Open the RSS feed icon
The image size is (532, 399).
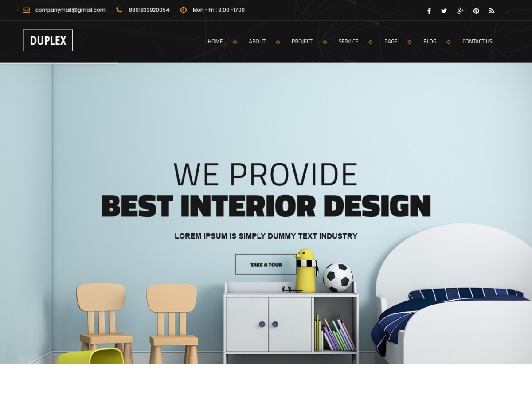coord(492,11)
